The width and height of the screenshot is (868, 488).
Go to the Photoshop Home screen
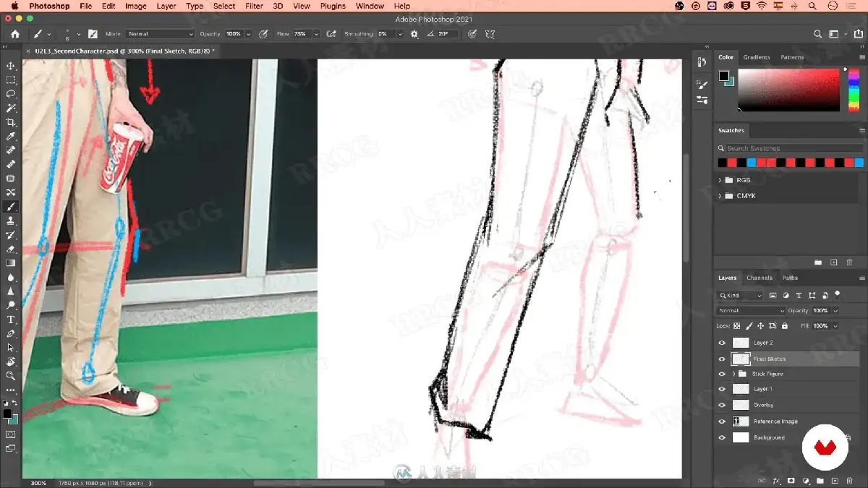tap(15, 34)
